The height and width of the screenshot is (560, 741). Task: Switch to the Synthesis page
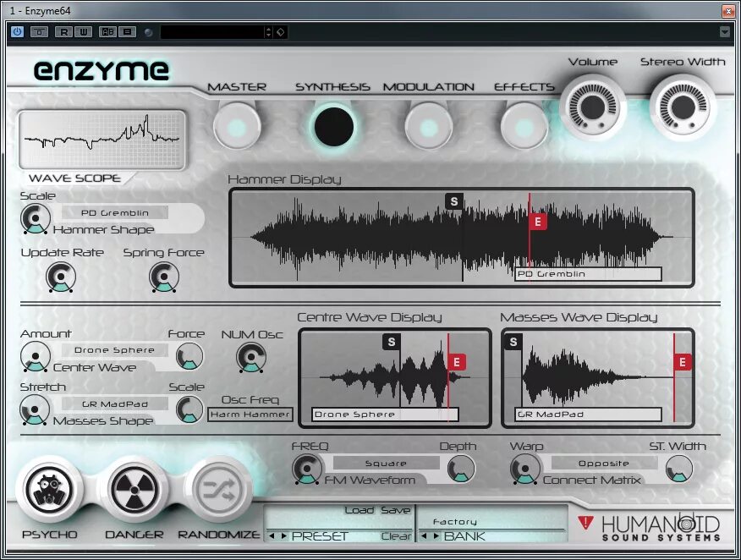[333, 127]
